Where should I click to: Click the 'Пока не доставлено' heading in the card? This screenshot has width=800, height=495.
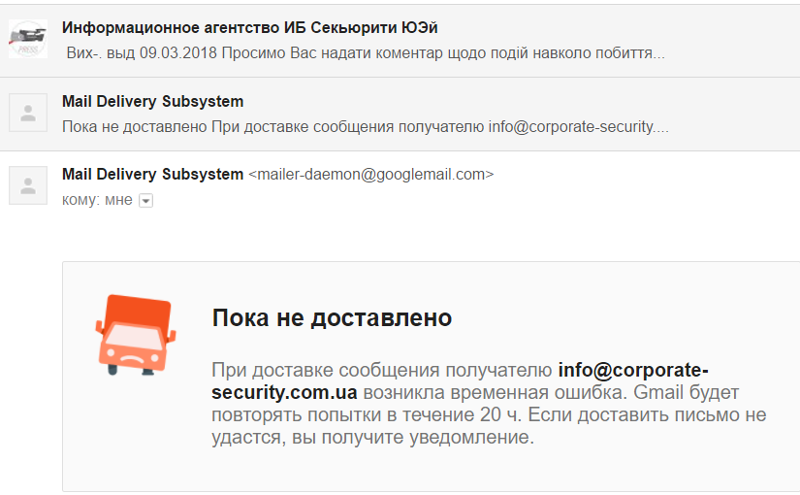332,318
